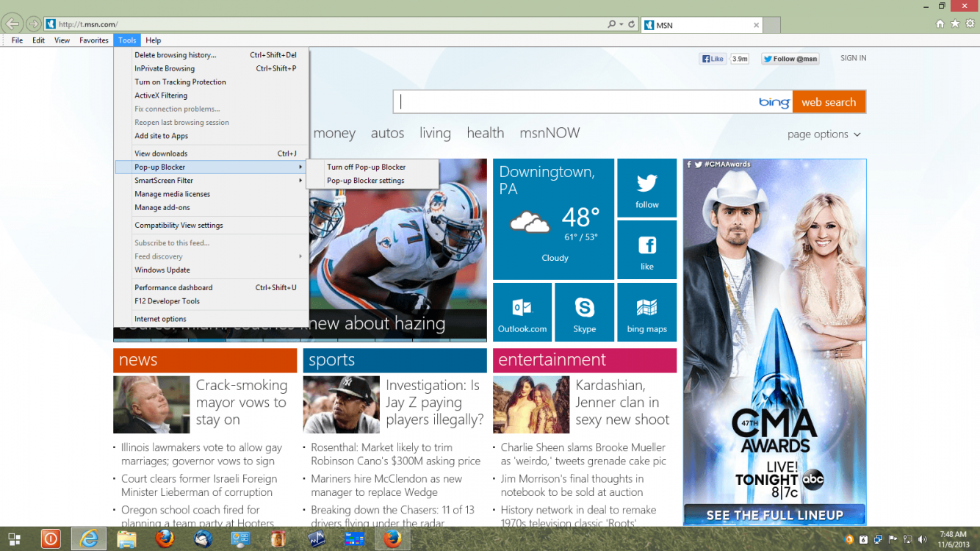Open the msnNOW link
Screen dimensions: 980x551
[550, 133]
